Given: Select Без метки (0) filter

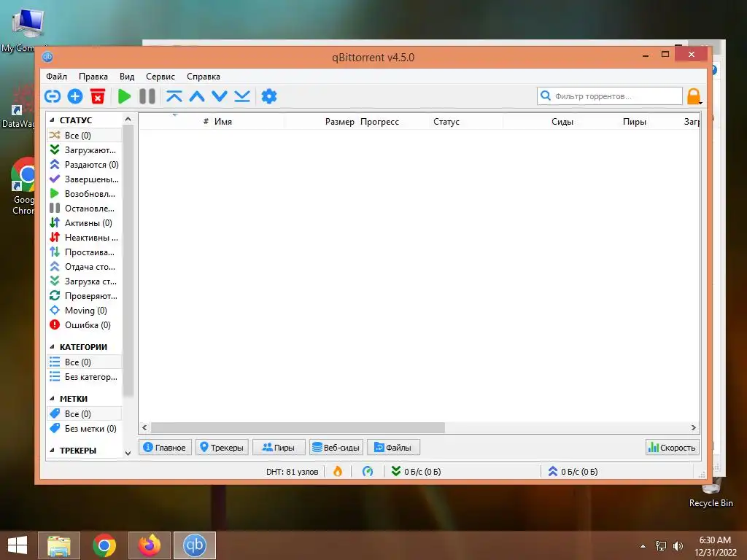Looking at the screenshot, I should (x=85, y=429).
